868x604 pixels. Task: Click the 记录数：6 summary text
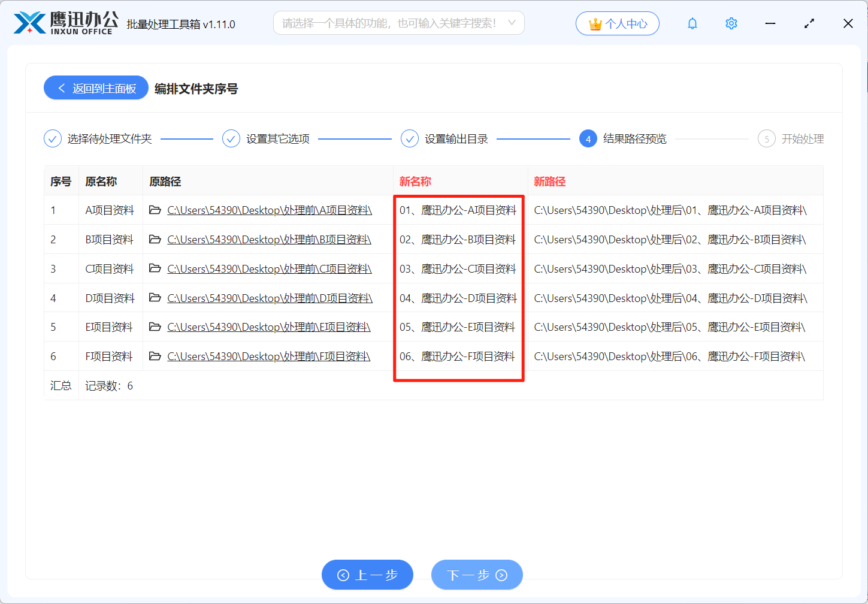click(109, 386)
